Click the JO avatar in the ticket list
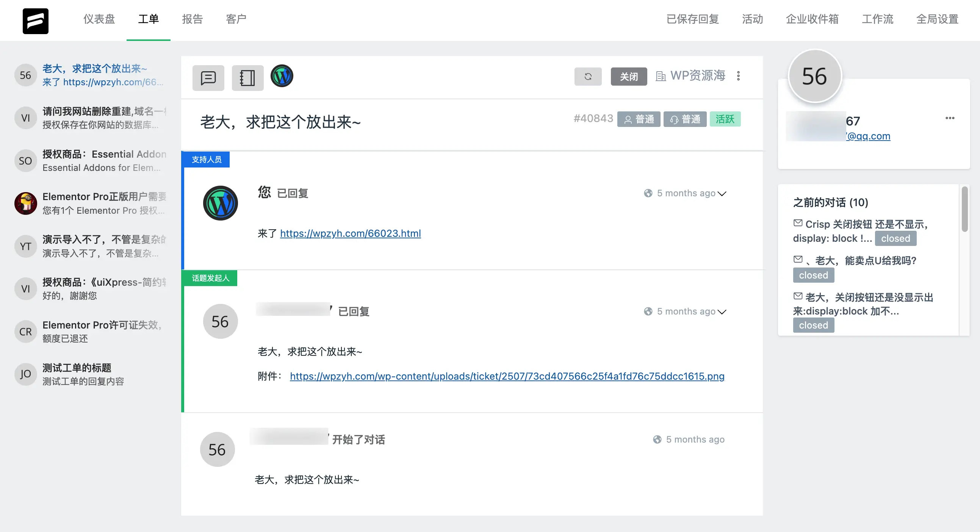Image resolution: width=980 pixels, height=532 pixels. tap(25, 374)
